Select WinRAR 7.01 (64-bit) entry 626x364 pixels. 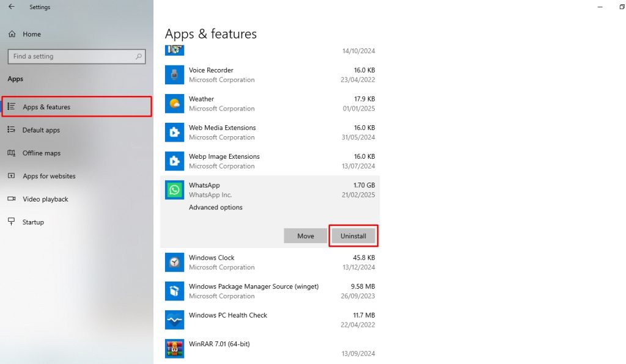(x=270, y=349)
